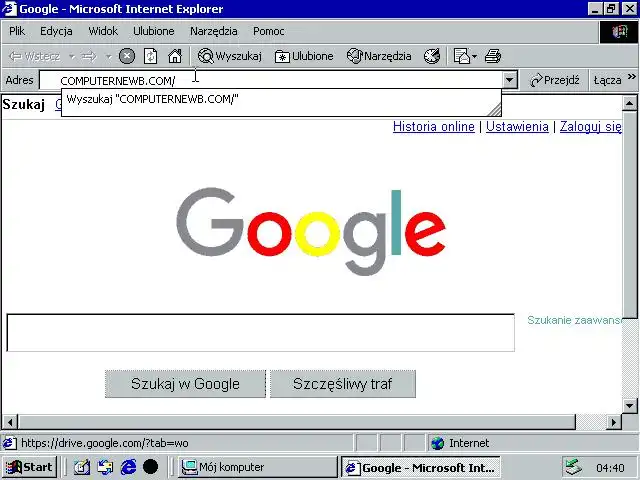Click the Zaloguj się link
The height and width of the screenshot is (480, 640).
pyautogui.click(x=591, y=127)
